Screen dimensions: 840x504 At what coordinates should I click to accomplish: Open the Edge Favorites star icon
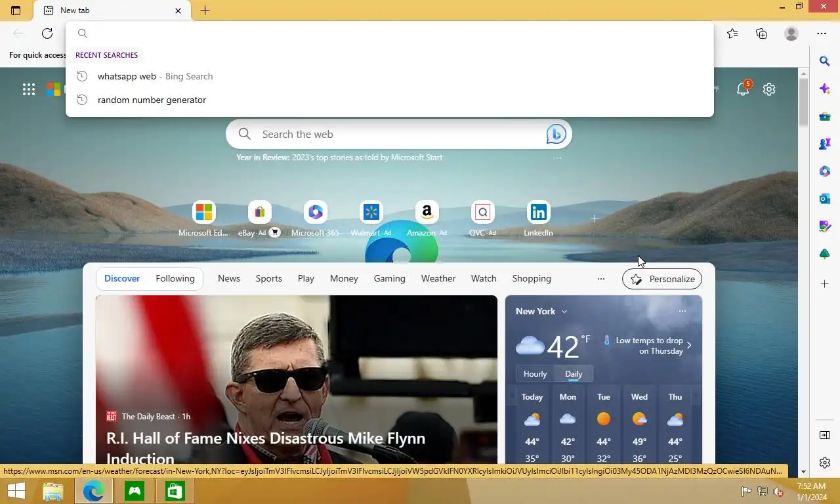[732, 33]
